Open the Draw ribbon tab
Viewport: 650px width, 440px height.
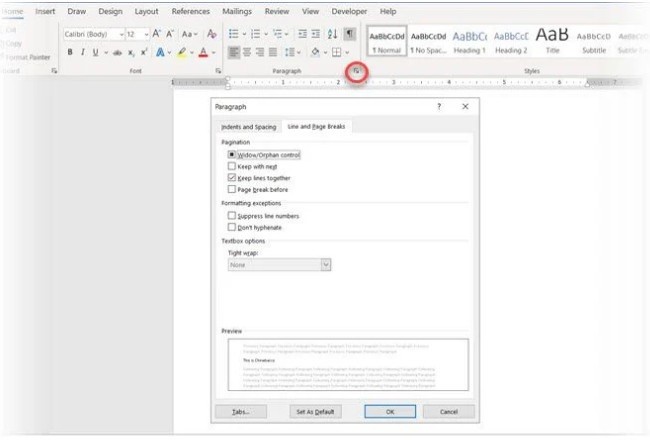coord(77,11)
